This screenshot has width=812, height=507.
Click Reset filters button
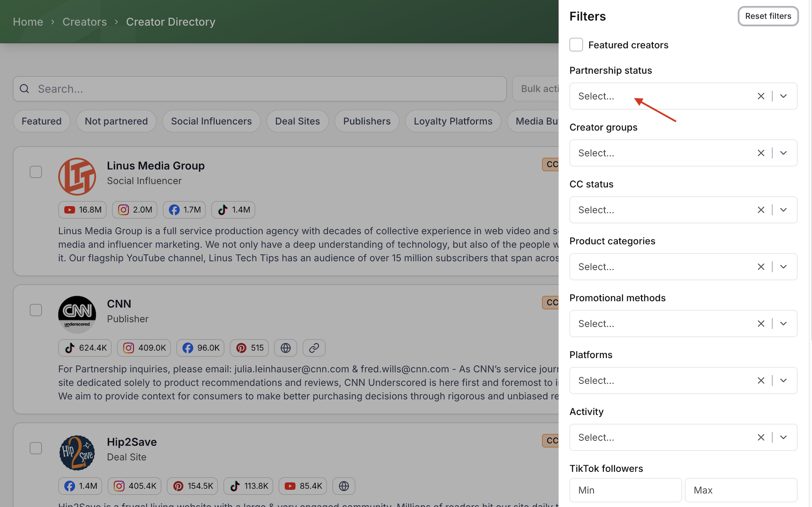coord(768,16)
